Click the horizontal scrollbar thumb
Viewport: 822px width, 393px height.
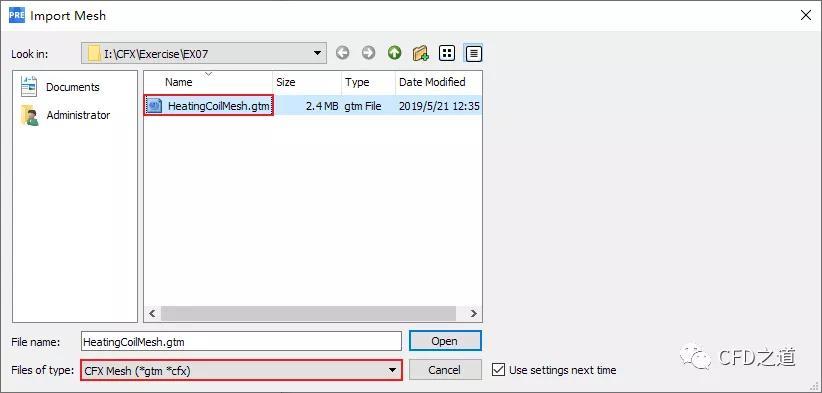tap(308, 313)
